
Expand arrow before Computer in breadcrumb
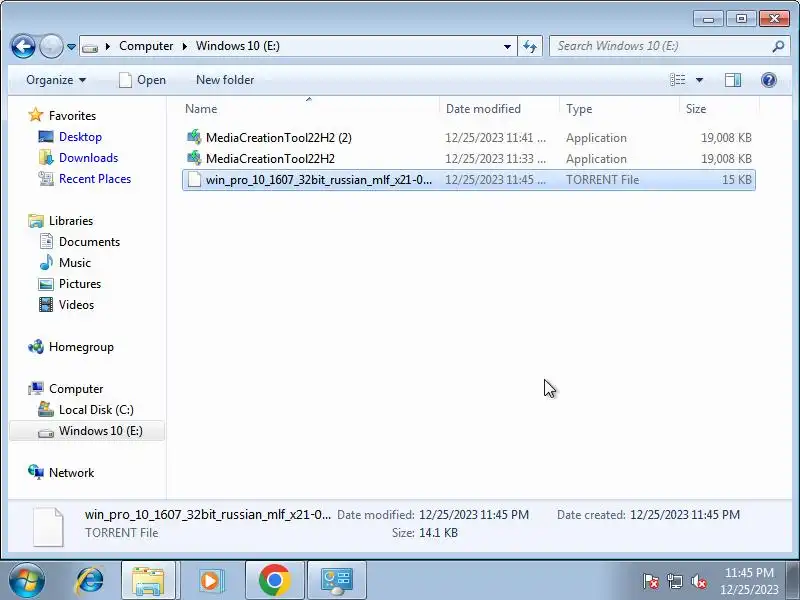[108, 46]
